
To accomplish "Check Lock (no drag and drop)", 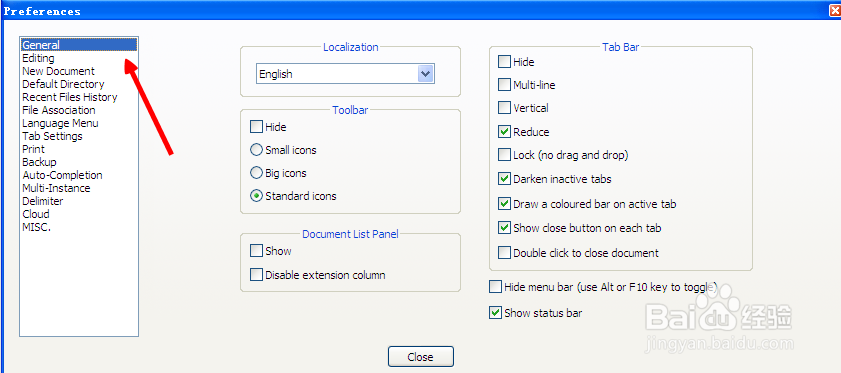I will click(504, 155).
